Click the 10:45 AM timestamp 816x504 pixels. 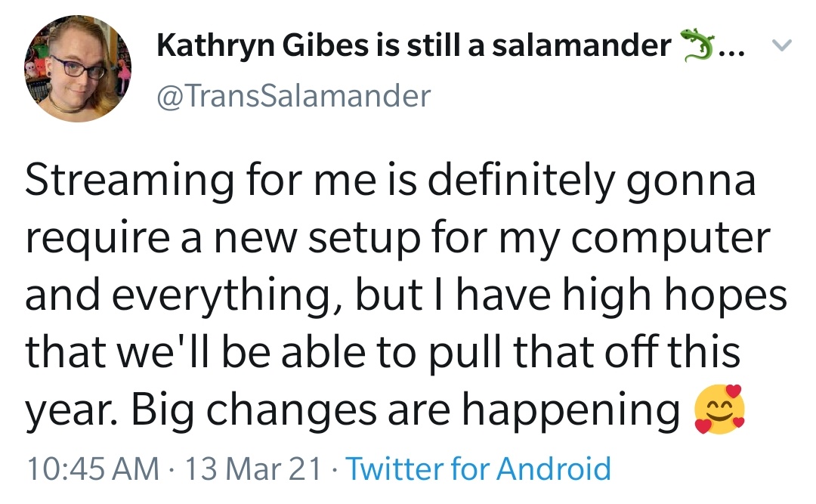93,468
